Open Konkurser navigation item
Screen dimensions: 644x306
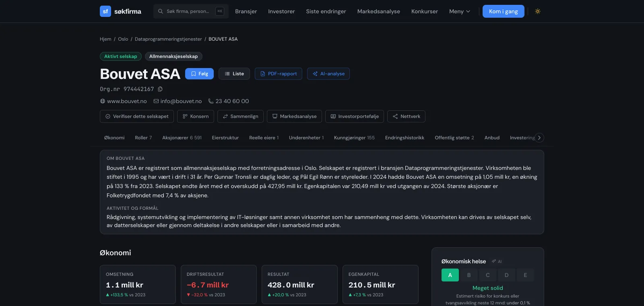(425, 11)
